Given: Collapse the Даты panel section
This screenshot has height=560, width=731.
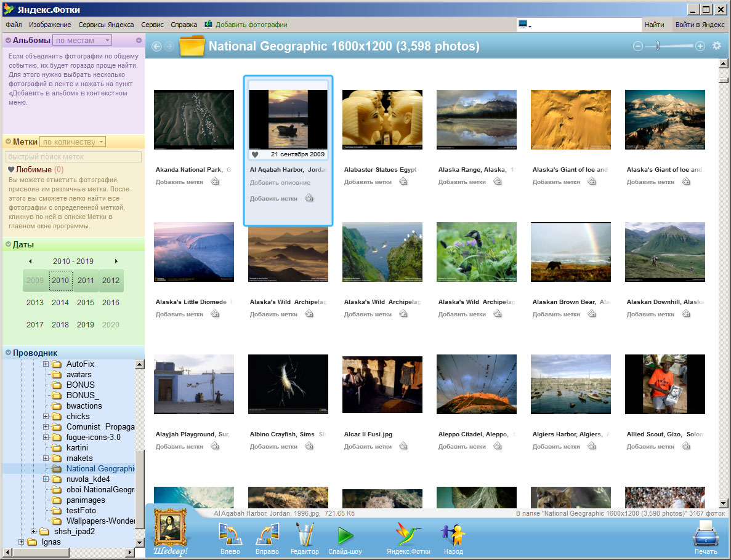Looking at the screenshot, I should tap(9, 244).
